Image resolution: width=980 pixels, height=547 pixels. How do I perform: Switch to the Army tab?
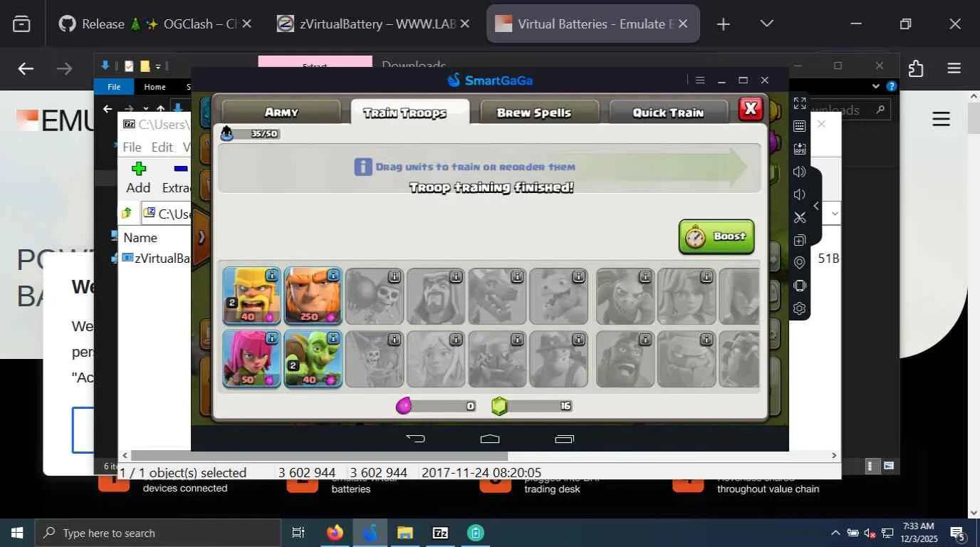(281, 112)
